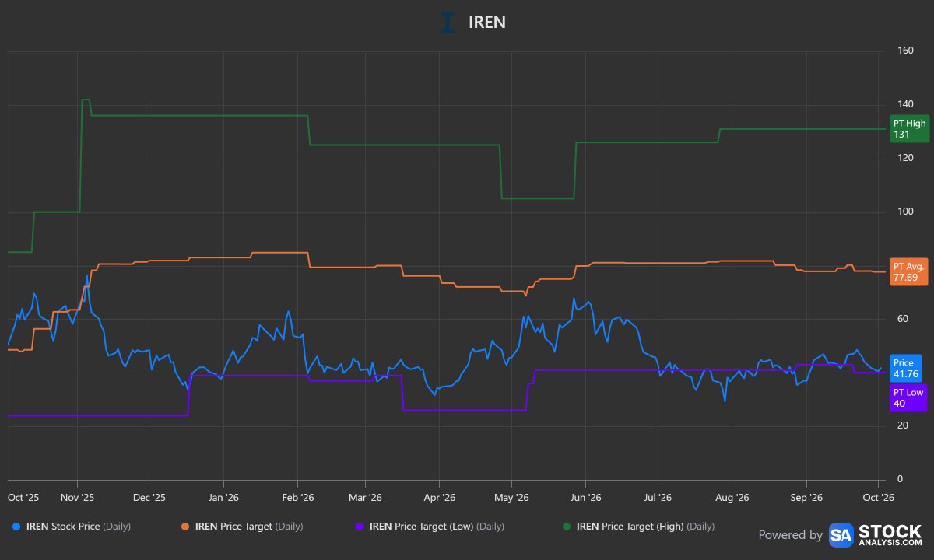Click the Apr '26 x-axis label
The width and height of the screenshot is (934, 560).
439,497
